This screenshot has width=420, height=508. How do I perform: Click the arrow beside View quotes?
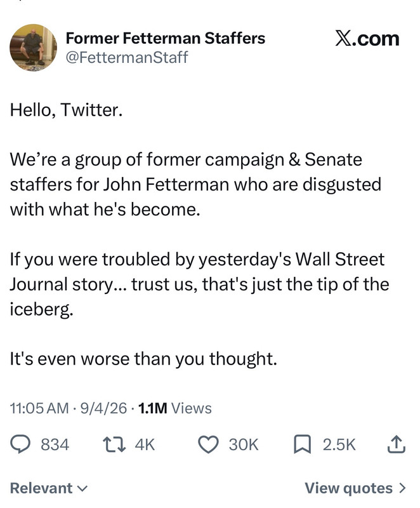402,488
